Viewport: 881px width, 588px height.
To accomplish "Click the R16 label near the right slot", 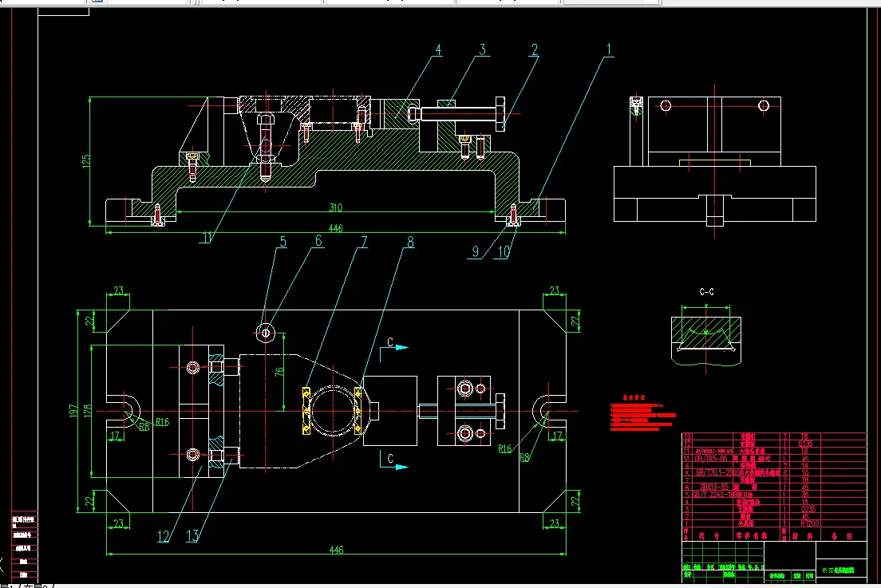I will tap(504, 448).
